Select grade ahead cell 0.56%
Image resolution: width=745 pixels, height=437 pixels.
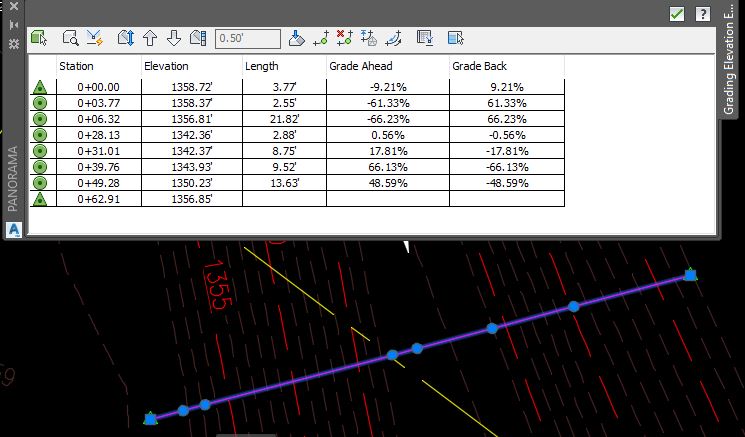click(x=388, y=135)
